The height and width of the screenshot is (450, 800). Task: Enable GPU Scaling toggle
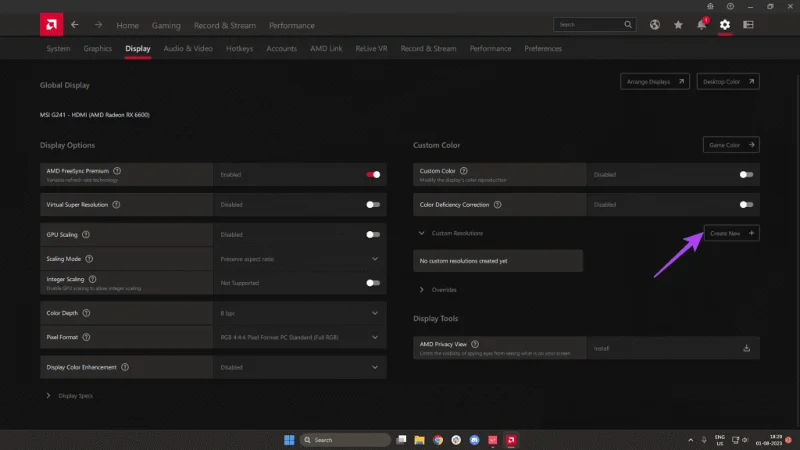coord(373,235)
